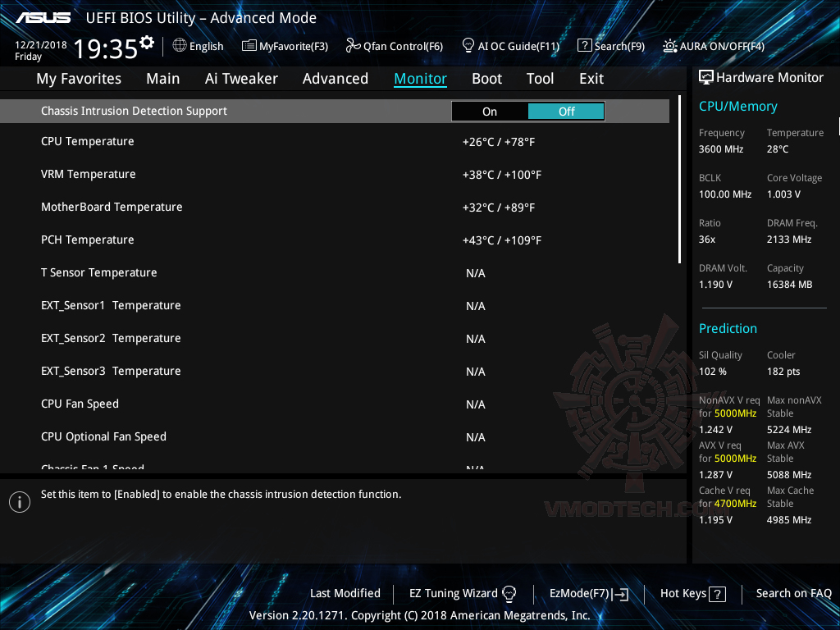Select the CPU Temperature row

(x=335, y=142)
